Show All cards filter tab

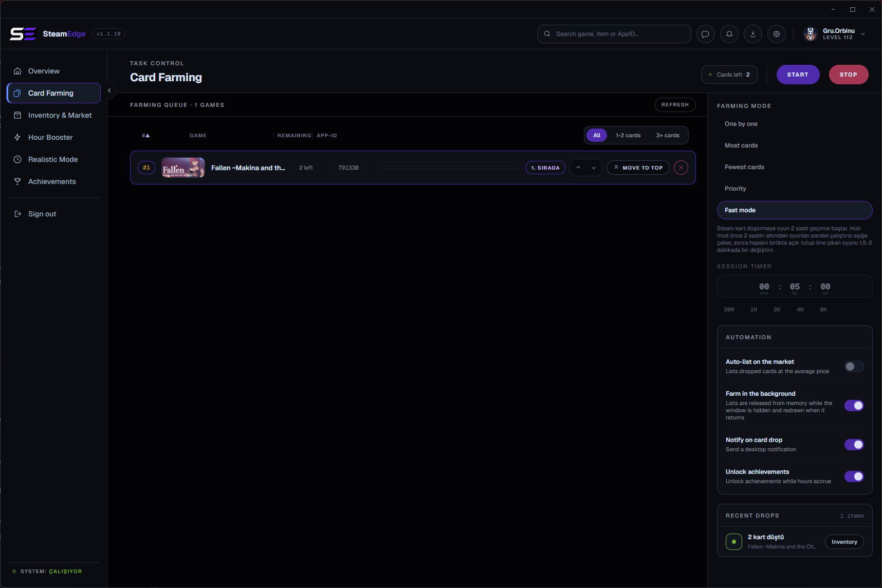pyautogui.click(x=597, y=135)
